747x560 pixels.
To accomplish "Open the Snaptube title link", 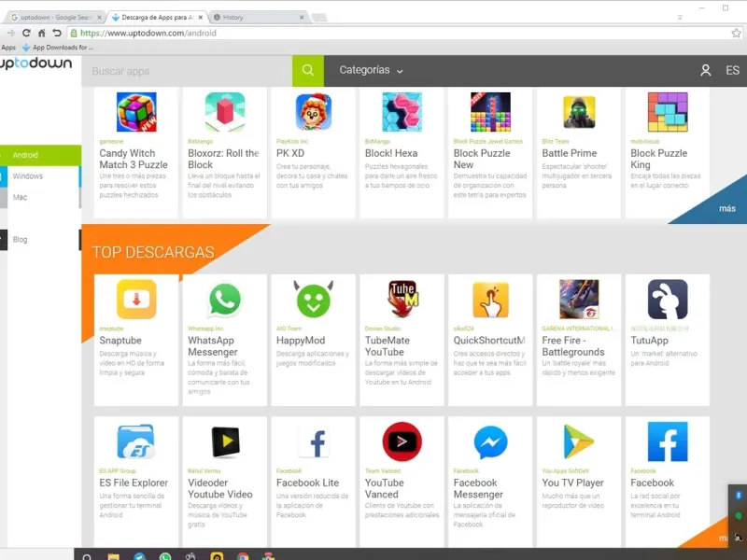I will tap(120, 341).
